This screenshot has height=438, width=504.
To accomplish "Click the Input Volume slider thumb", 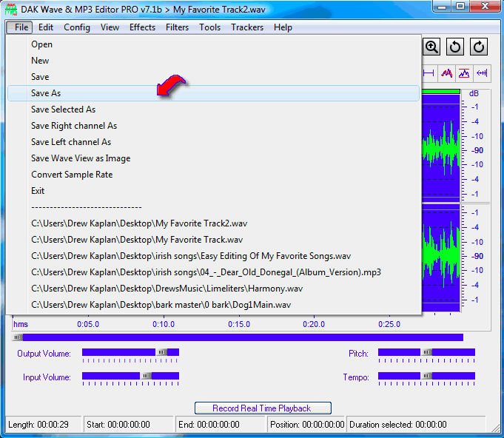I will click(146, 376).
